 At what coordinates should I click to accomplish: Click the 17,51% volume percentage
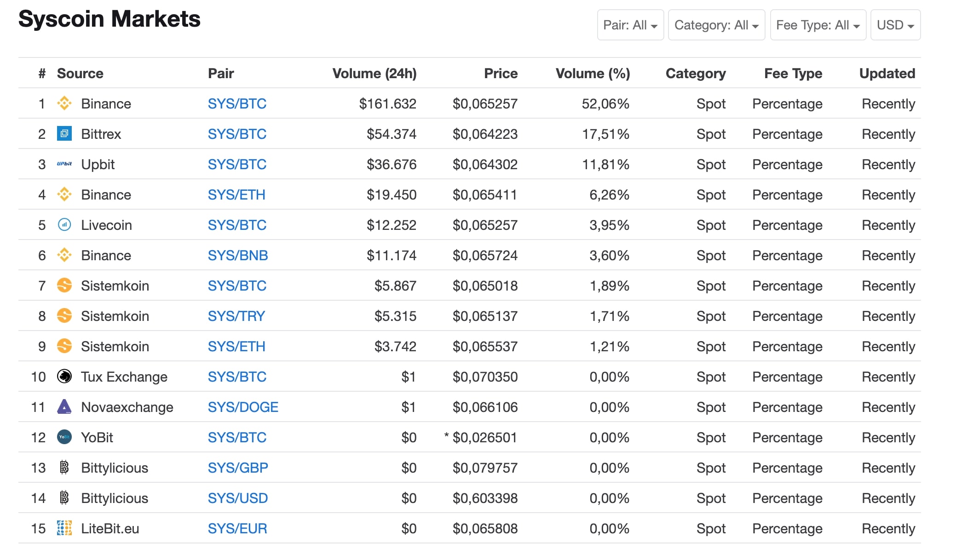tap(605, 134)
